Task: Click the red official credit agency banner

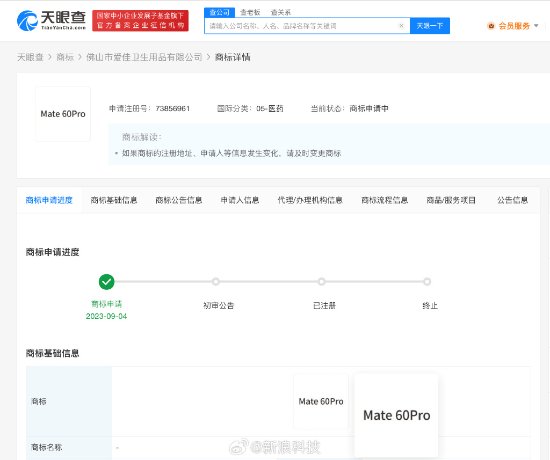Action: tap(140, 20)
